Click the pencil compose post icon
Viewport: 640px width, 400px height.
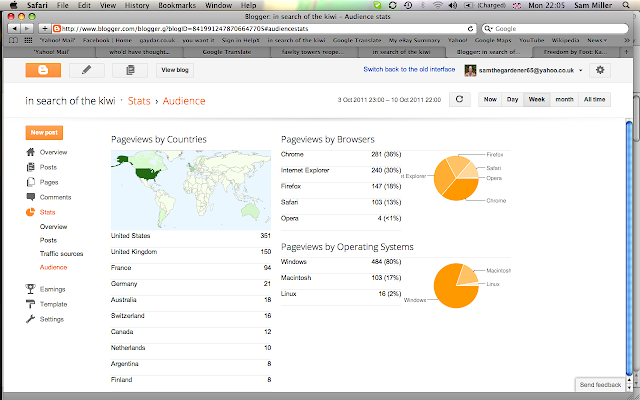pos(87,70)
